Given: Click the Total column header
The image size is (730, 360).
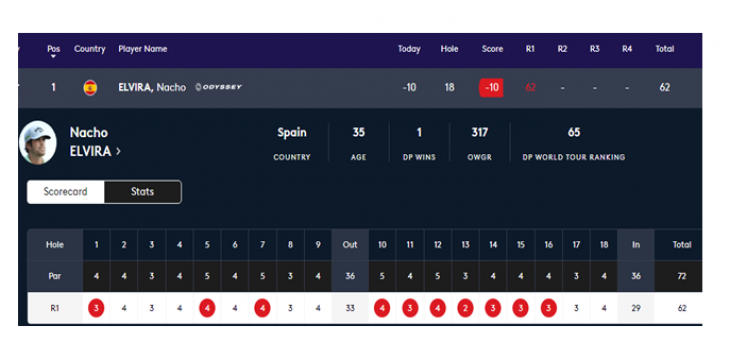Looking at the screenshot, I should 665,49.
